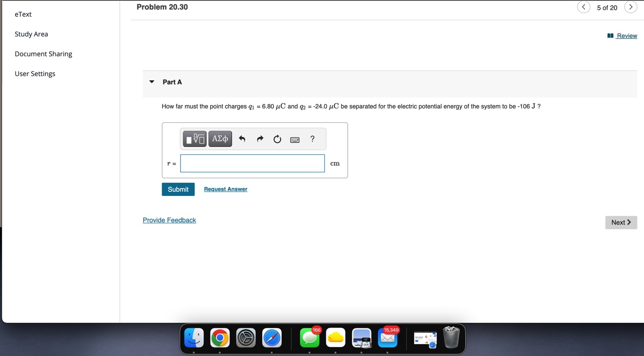Submit the answer for Part A
This screenshot has width=644, height=356.
[x=178, y=189]
